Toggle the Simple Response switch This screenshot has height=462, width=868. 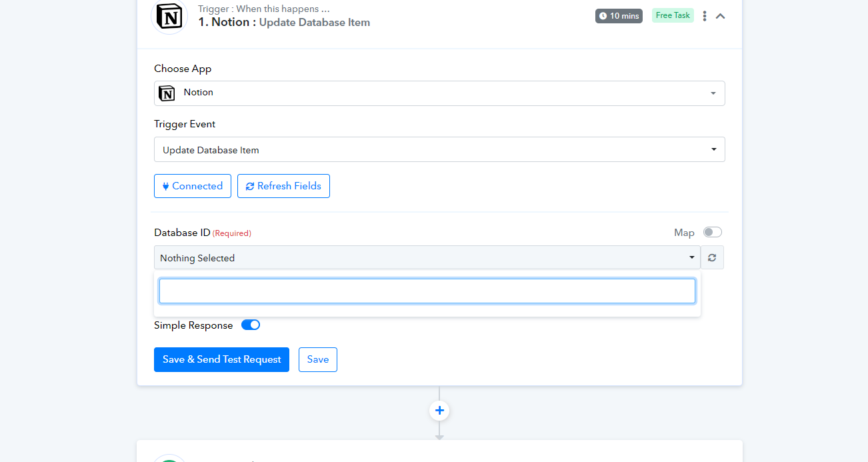pos(251,325)
